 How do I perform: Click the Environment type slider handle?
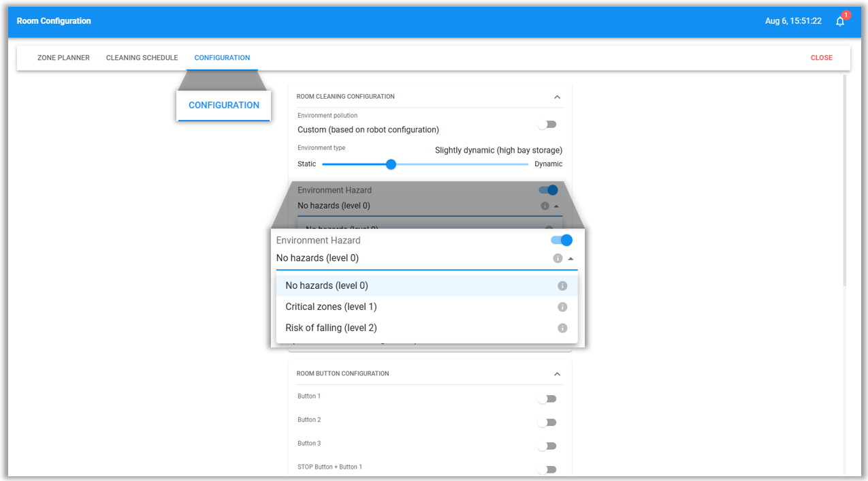pos(391,164)
